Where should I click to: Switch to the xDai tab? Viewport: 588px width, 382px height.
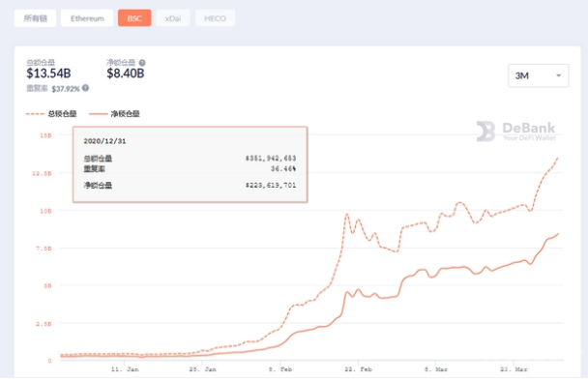point(173,18)
